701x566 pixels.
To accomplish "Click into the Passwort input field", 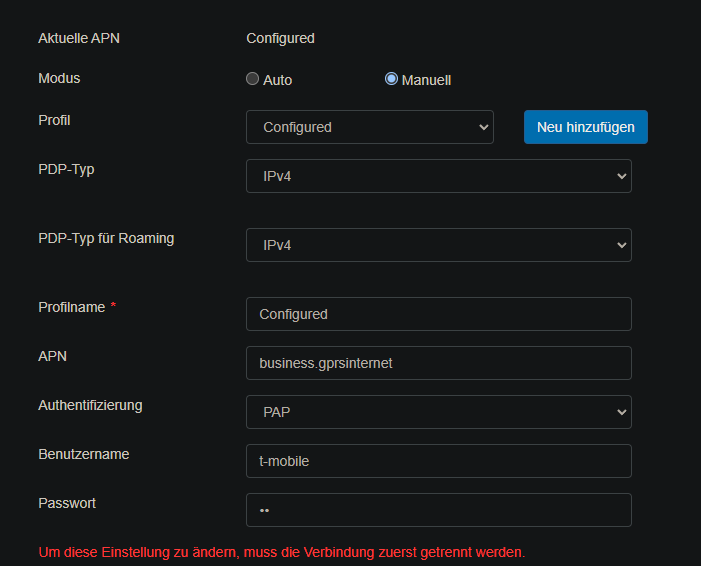I will click(439, 510).
